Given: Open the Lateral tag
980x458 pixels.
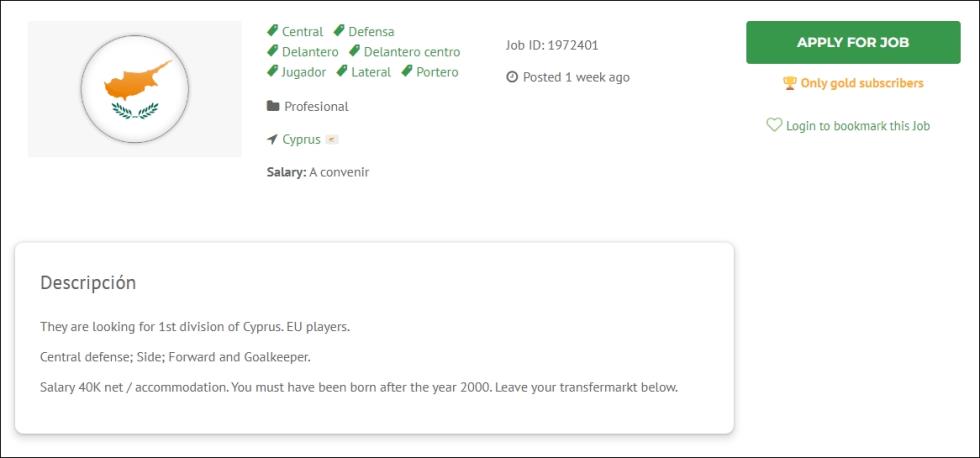Looking at the screenshot, I should click(371, 72).
